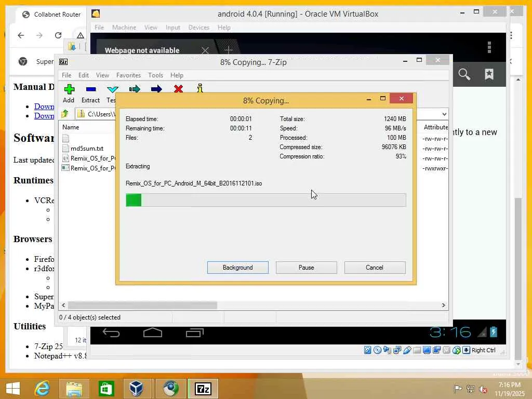Screen dimensions: 532x399
Task: Go up one folder level in 7-Zip
Action: 65,114
